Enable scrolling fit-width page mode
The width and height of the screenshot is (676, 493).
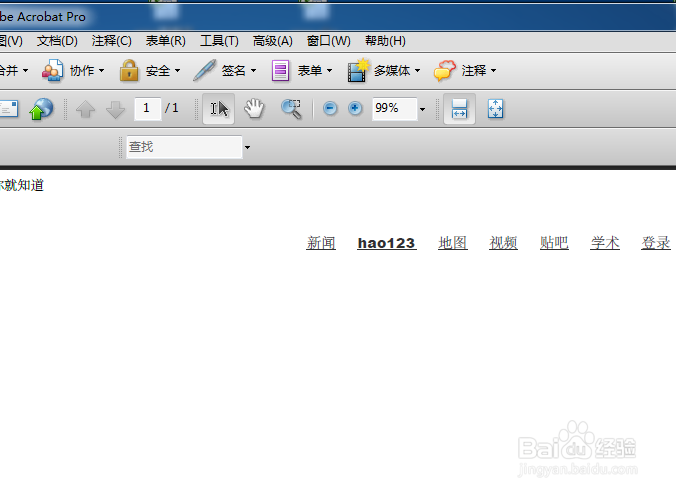[x=459, y=109]
